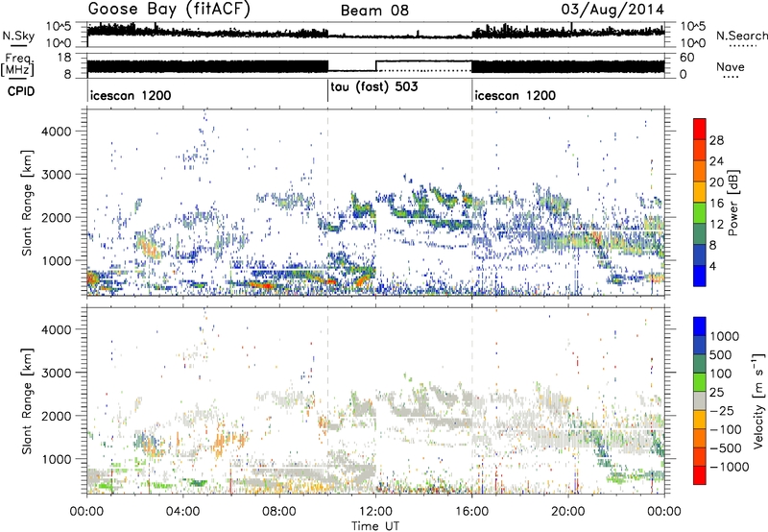The height and width of the screenshot is (532, 768).
Task: Select the "Time UT" axis title
Action: click(x=375, y=526)
